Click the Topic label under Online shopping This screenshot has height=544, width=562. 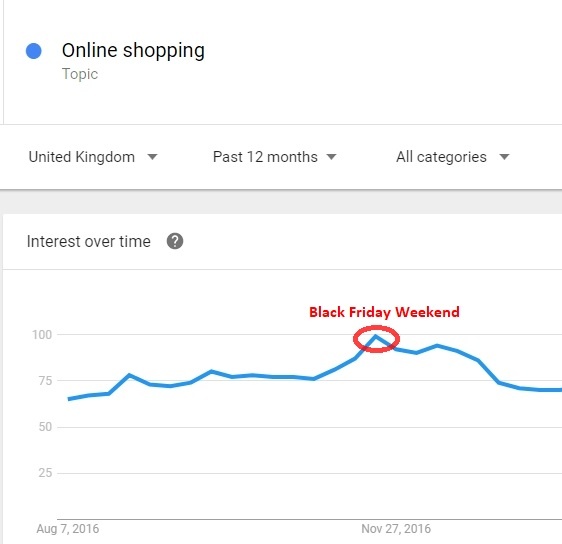80,74
